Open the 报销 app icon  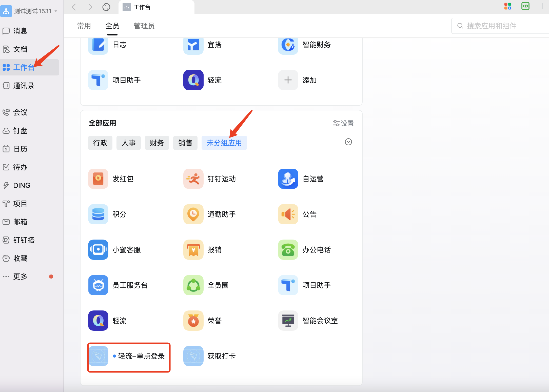coord(193,250)
